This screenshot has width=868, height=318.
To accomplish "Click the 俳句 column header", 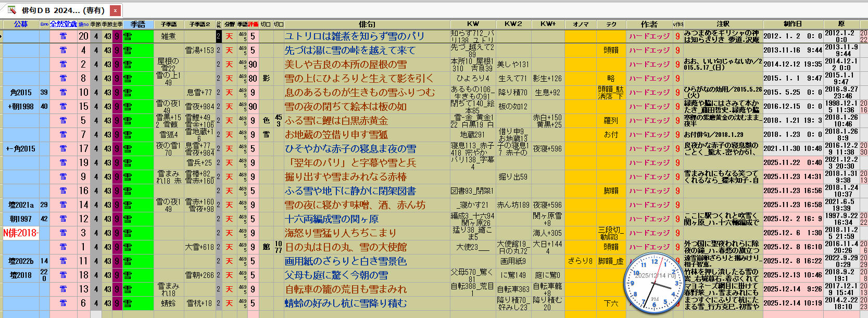I will (367, 24).
